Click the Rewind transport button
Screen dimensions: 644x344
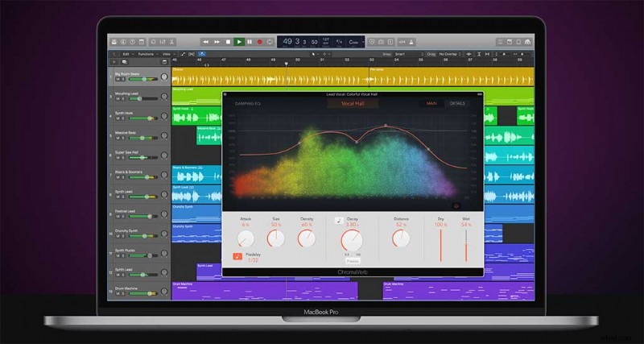pos(206,41)
